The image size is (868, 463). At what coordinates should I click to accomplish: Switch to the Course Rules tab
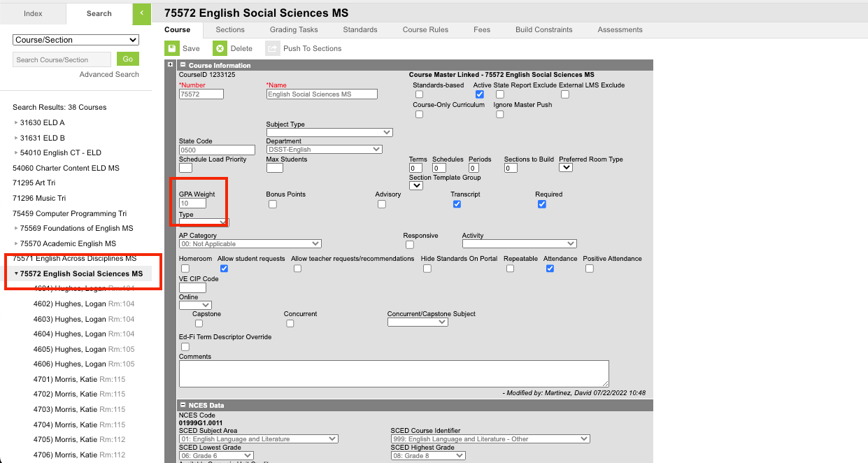pyautogui.click(x=425, y=29)
